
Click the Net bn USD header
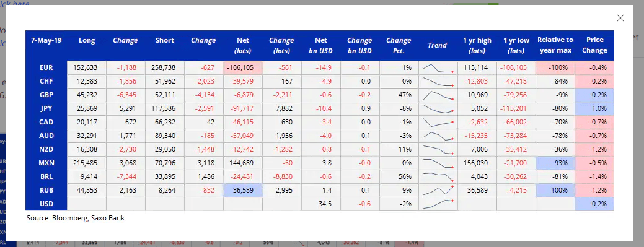[x=321, y=46]
